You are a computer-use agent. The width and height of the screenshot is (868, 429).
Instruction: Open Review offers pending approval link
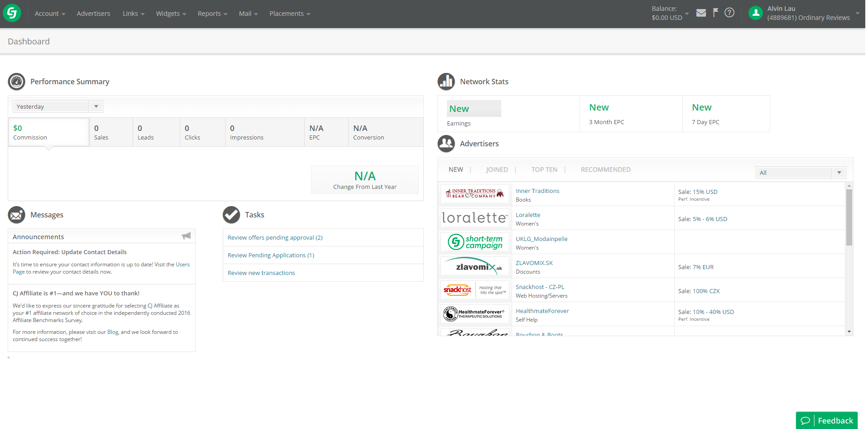pos(275,237)
